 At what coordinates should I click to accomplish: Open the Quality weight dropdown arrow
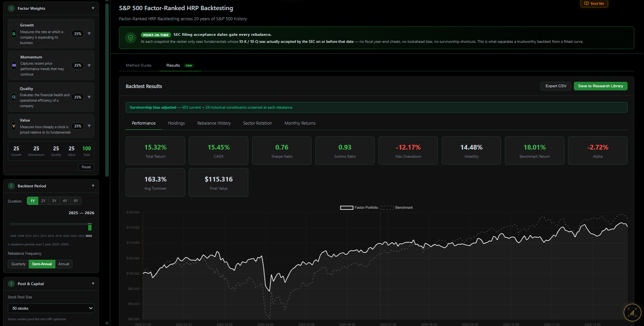pyautogui.click(x=89, y=97)
